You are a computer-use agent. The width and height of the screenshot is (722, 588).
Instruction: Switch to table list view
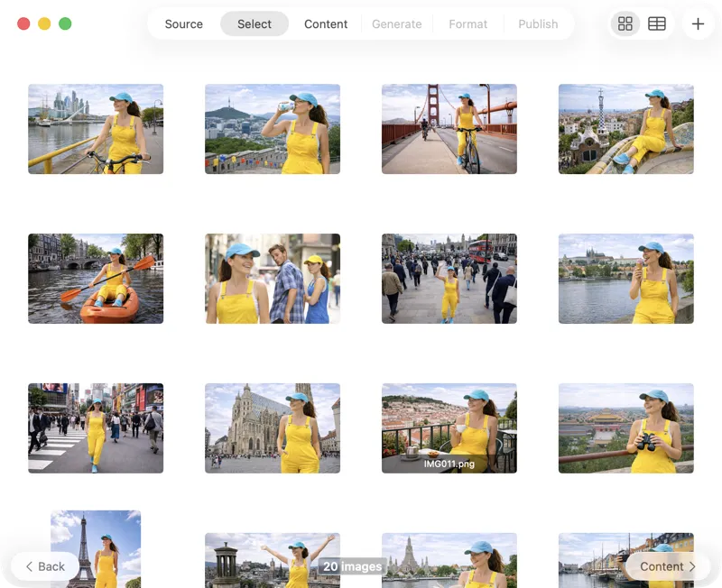[657, 23]
